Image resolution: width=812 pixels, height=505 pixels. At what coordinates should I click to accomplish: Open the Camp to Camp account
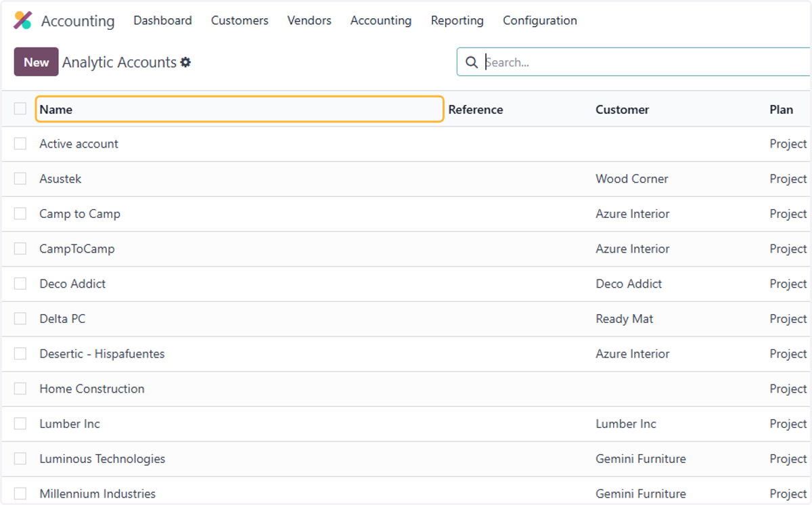(80, 214)
